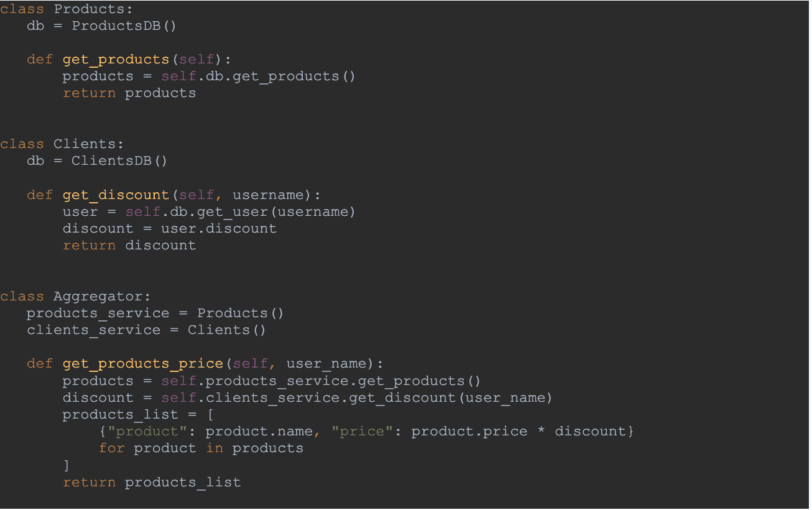The width and height of the screenshot is (812, 510).
Task: Click the get_discount method name
Action: 116,195
